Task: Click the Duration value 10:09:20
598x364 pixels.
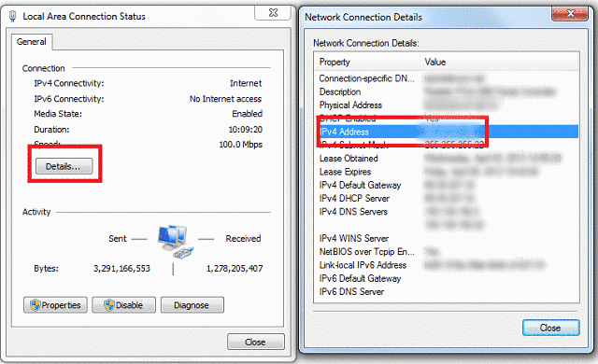Action: [245, 130]
